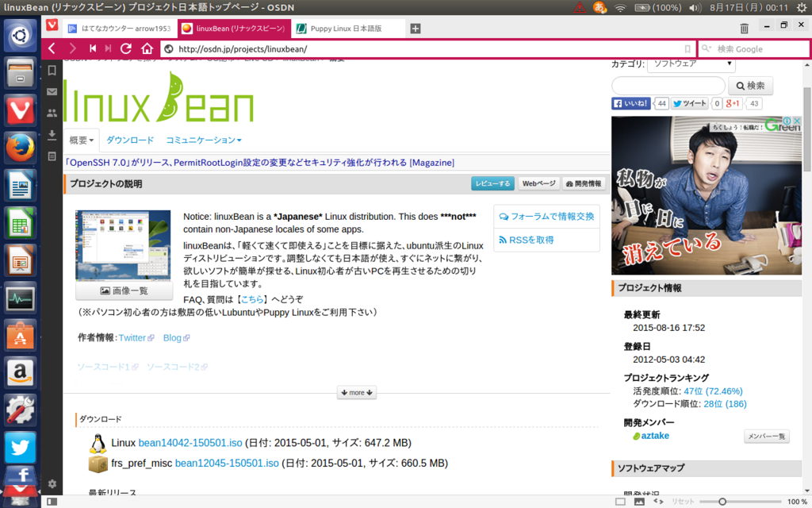Download bean12045-150501.iso
Screen dimensions: 812x508
[227, 464]
